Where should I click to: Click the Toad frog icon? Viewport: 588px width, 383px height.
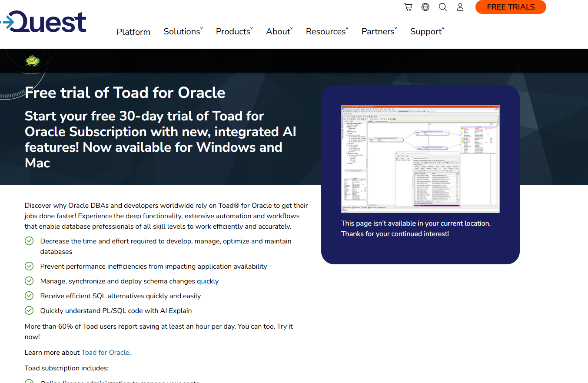tap(33, 61)
